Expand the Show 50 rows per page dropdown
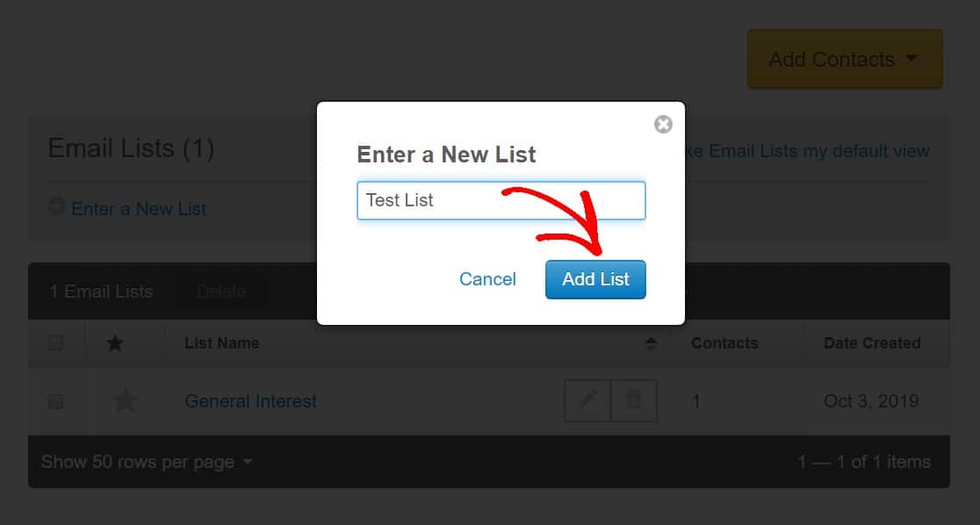Viewport: 980px width, 525px height. point(147,462)
